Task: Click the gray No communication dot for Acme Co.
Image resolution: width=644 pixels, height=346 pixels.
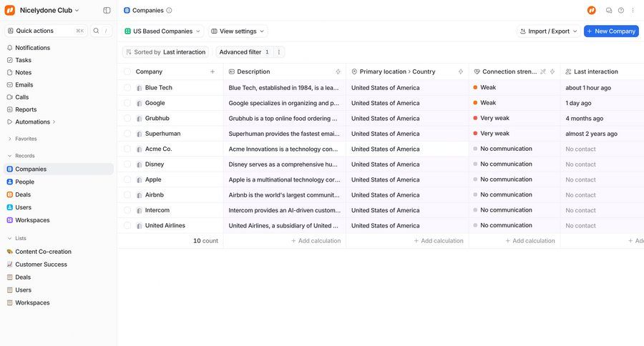Action: 475,149
